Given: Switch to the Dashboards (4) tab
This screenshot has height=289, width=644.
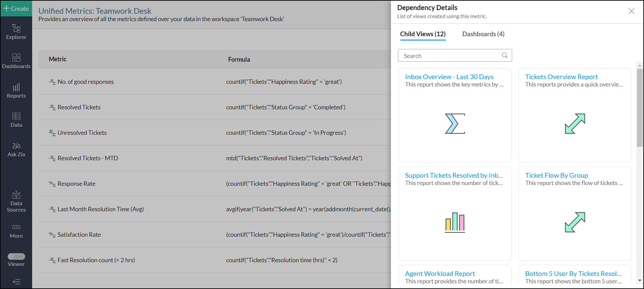Looking at the screenshot, I should coord(483,34).
